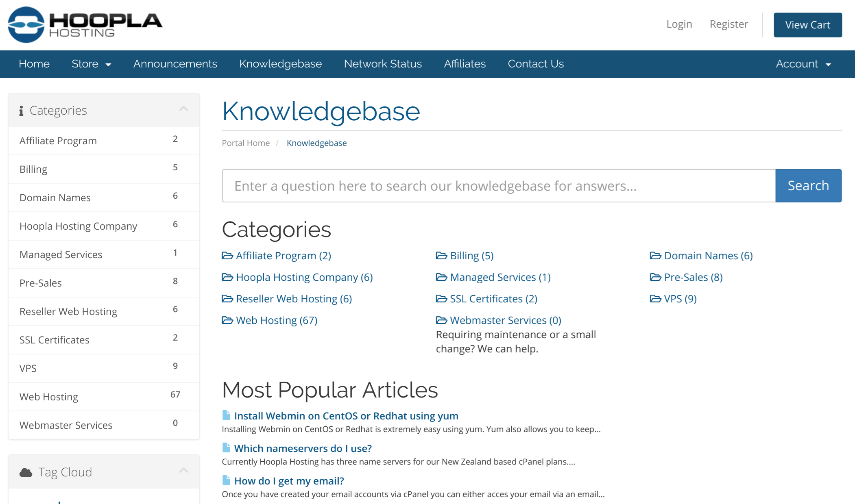
Task: Open Pre-Sales (8) category link
Action: pos(693,277)
